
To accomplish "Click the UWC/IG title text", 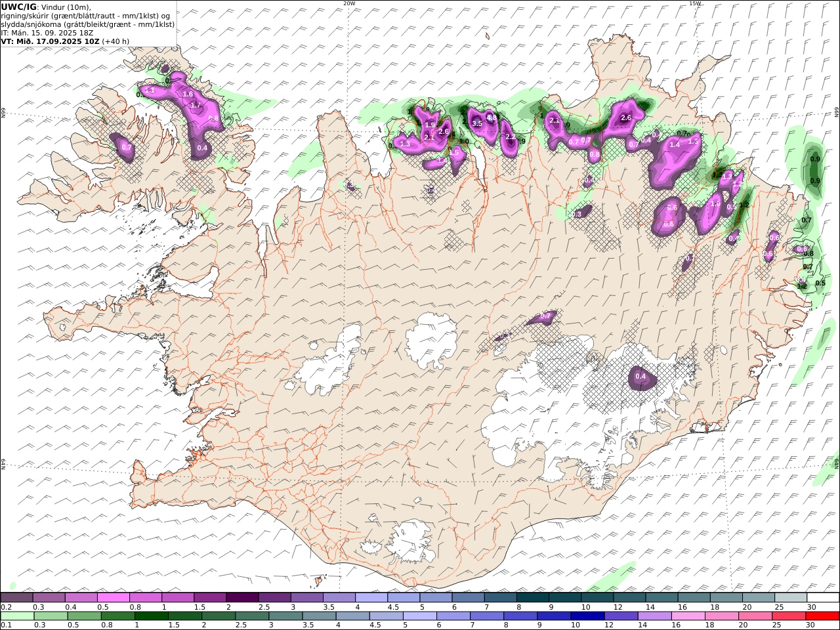I will (19, 7).
